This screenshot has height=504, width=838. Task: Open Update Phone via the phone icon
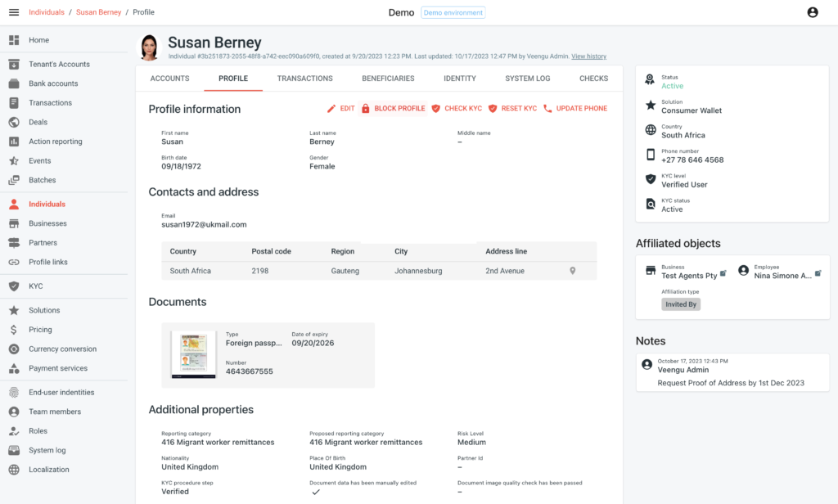(548, 108)
